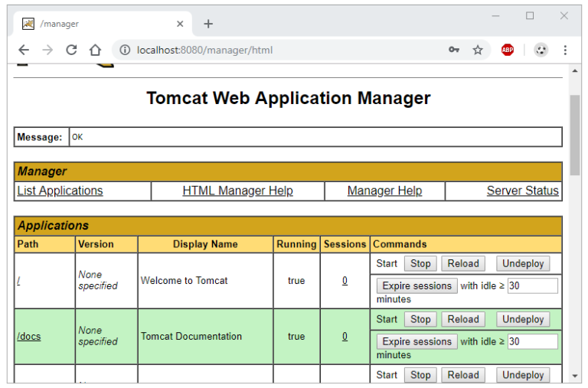The image size is (588, 388).
Task: View site information icon in address bar
Action: (x=125, y=50)
